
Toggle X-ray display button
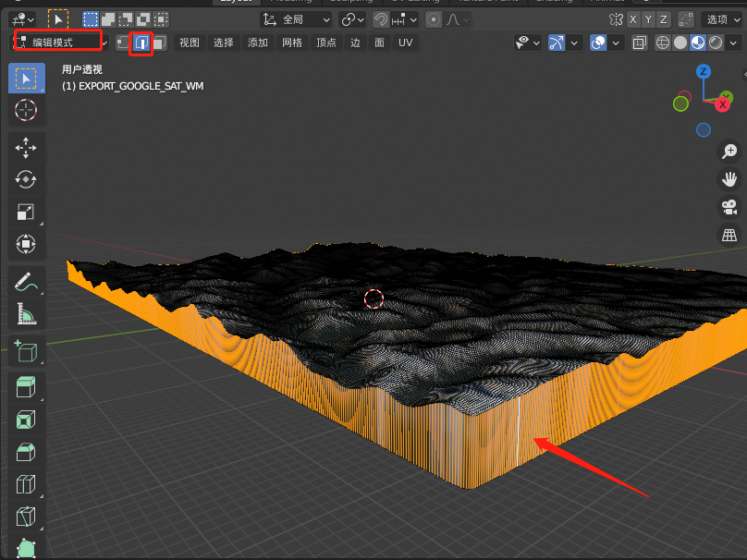tap(640, 43)
